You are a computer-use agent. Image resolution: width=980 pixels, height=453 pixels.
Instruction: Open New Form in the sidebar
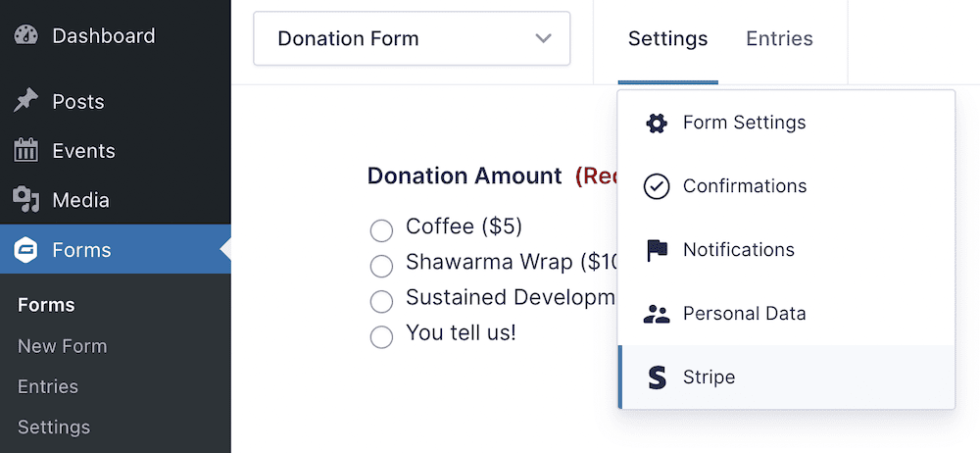(62, 346)
